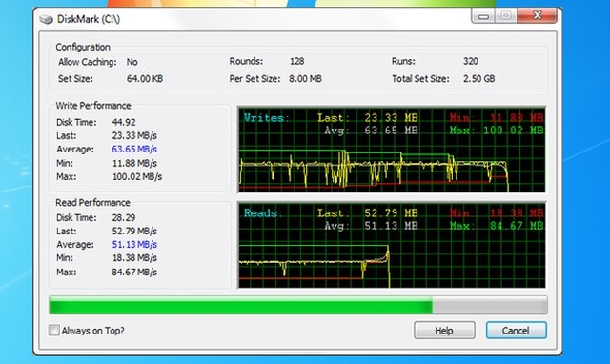The image size is (610, 364).
Task: Click the Read Performance group label
Action: point(92,203)
